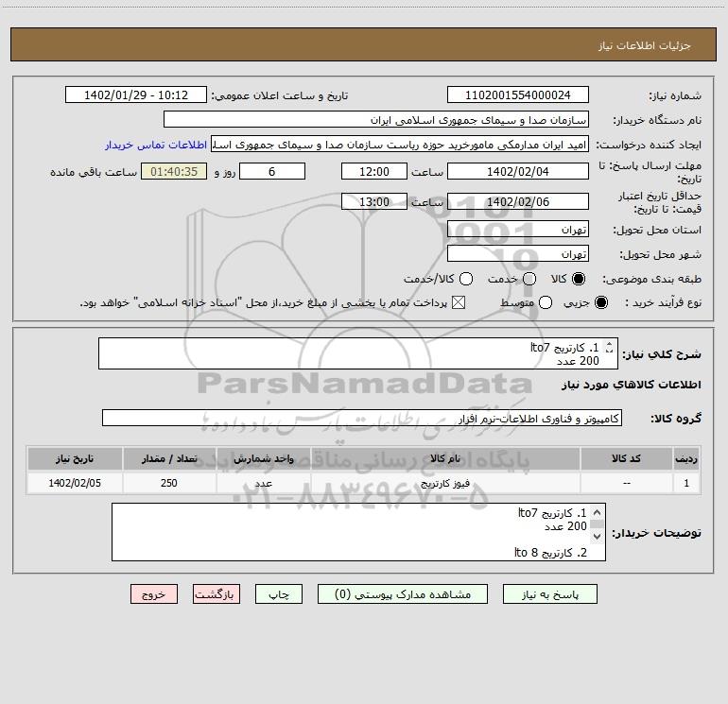Click the توضیحات خریدار text area
The width and height of the screenshot is (728, 704).
[359, 532]
